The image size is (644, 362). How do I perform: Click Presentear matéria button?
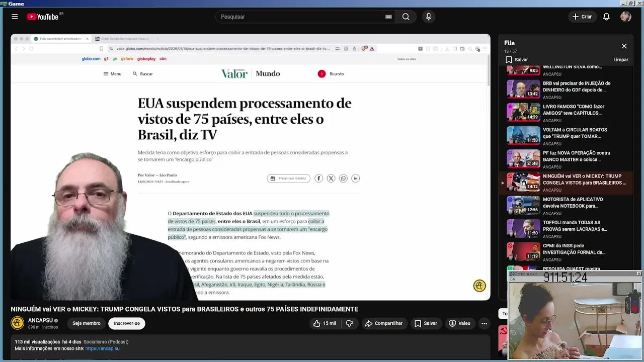[288, 178]
